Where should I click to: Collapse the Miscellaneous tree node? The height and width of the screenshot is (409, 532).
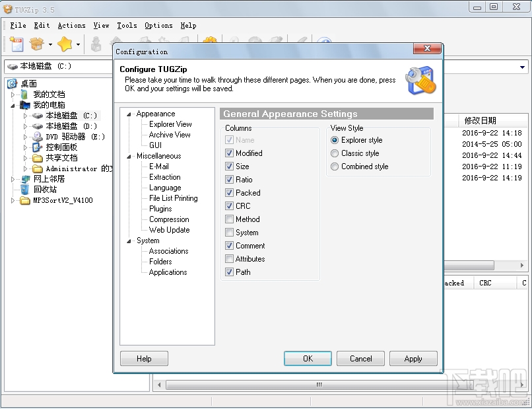129,157
